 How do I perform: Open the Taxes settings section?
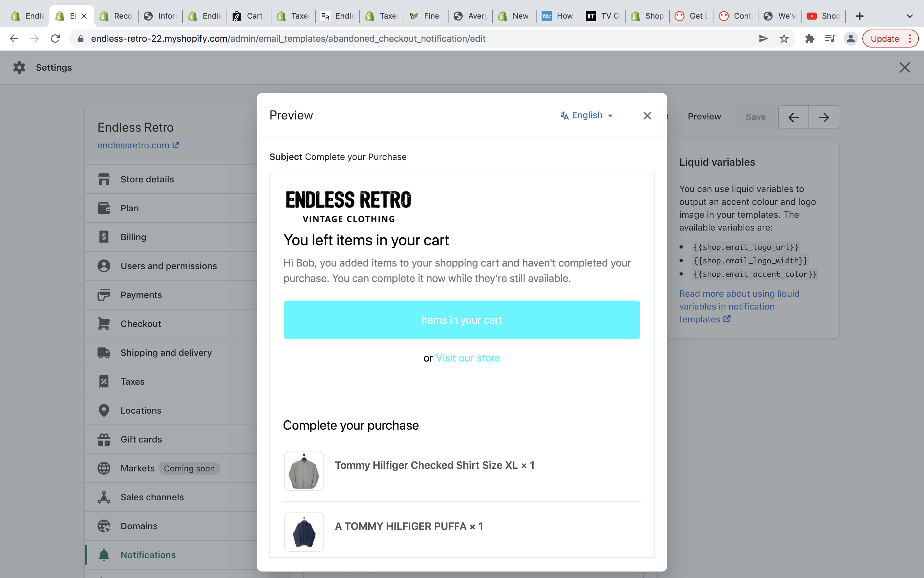point(170,381)
